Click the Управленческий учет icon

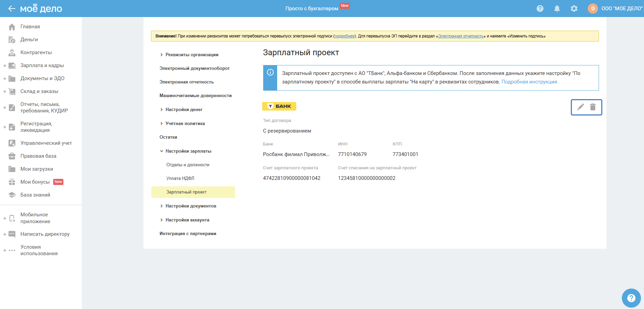12,143
